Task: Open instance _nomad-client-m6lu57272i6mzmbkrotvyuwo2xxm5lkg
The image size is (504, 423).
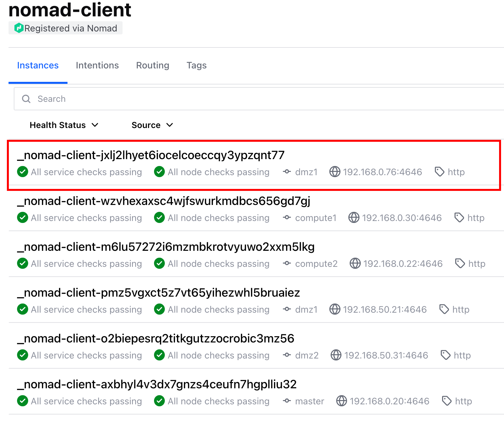Action: [166, 247]
